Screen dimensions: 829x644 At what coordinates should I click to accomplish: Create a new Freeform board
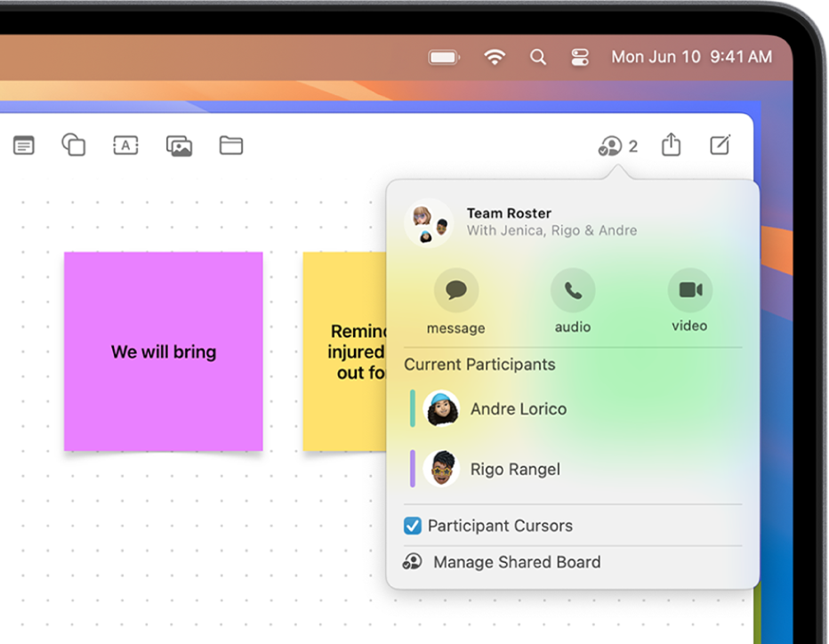pos(720,144)
